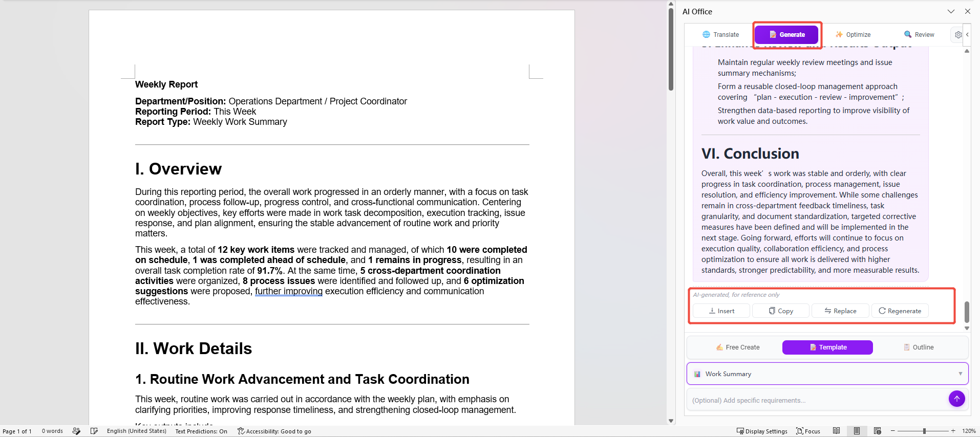Close the AI Office pane
980x437 pixels.
(x=968, y=11)
